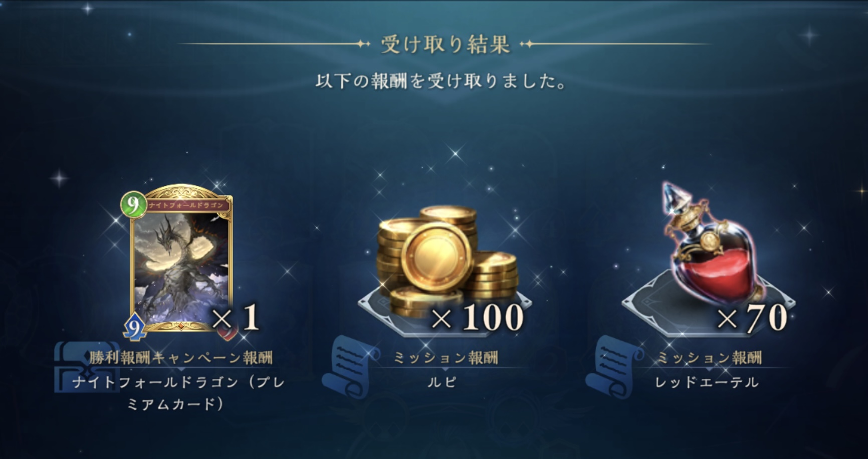This screenshot has width=868, height=459.
Task: Click the ミッション報酬 label above ルピ
Action: pos(446,357)
